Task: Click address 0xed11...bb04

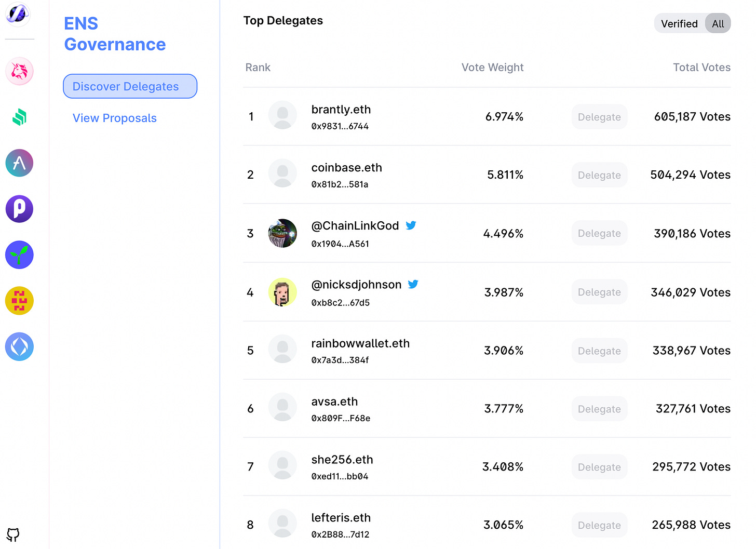Action: click(x=340, y=476)
